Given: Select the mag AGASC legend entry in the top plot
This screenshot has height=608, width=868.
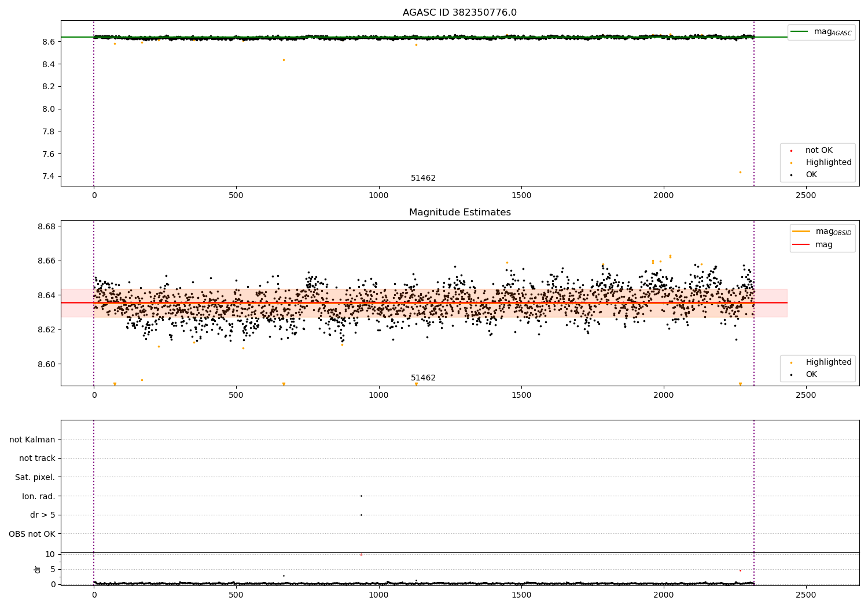Looking at the screenshot, I should click(821, 32).
